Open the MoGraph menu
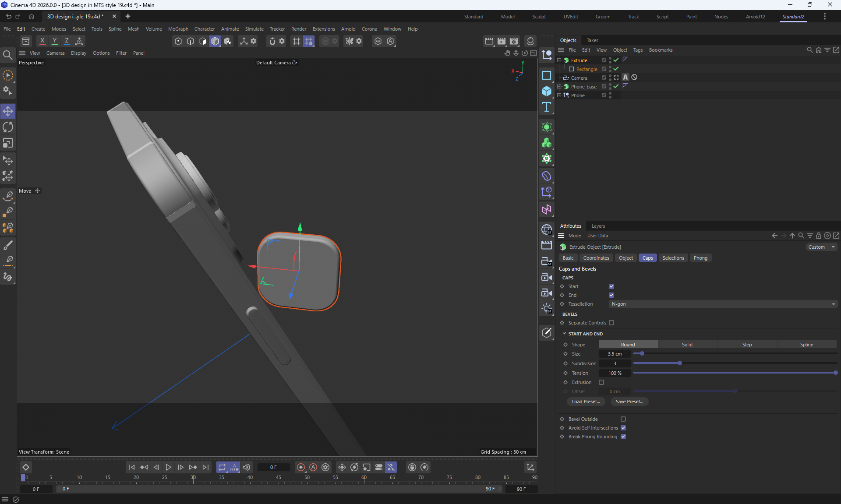Screen dimensions: 841x504 coord(178,29)
